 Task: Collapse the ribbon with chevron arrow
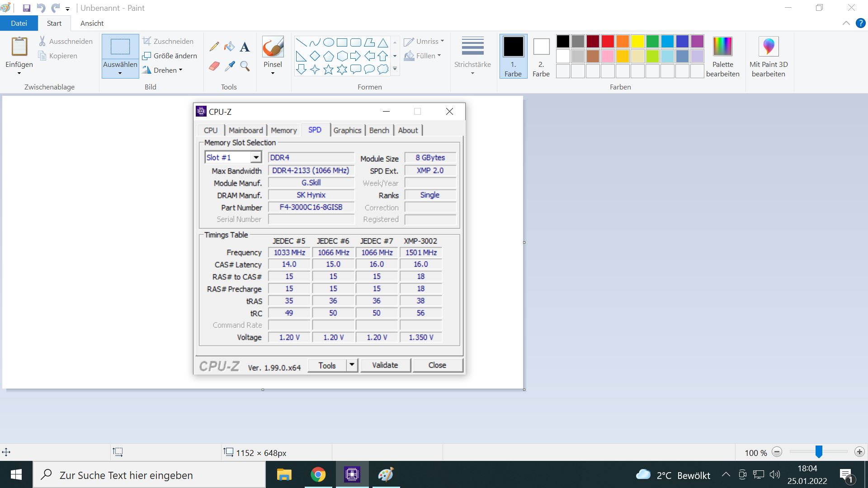click(846, 23)
